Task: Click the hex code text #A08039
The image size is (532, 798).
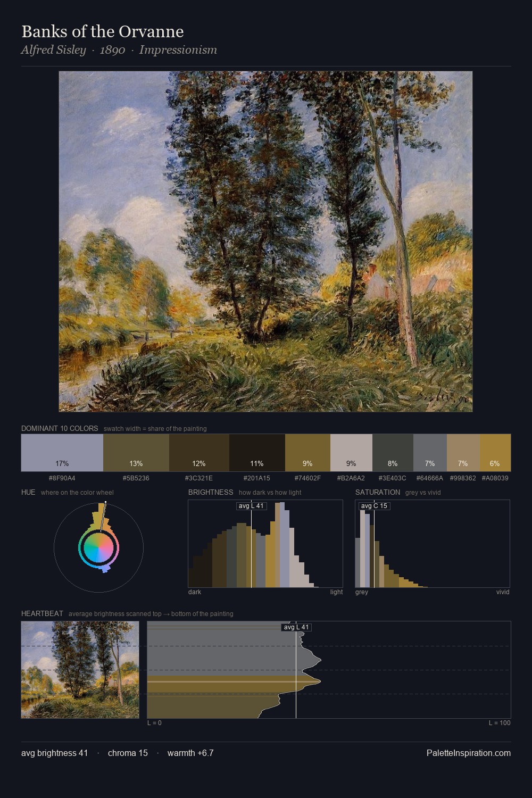Action: pos(495,478)
